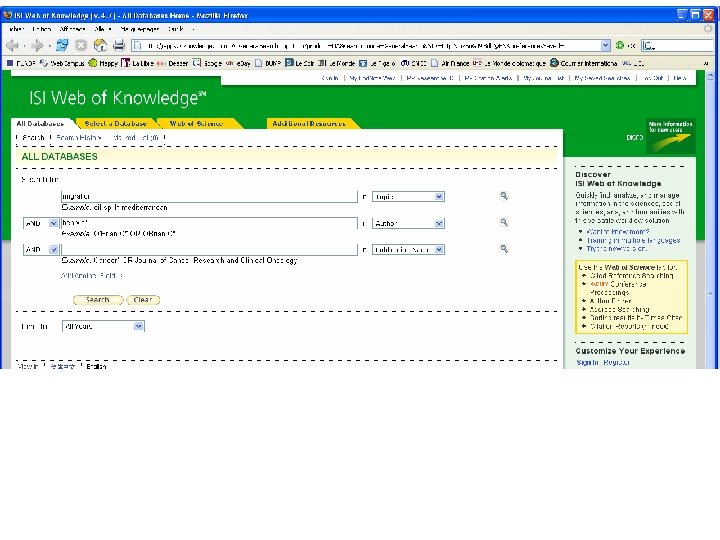
Task: Open the Le Monde diplomatique bookmark
Action: pos(509,63)
